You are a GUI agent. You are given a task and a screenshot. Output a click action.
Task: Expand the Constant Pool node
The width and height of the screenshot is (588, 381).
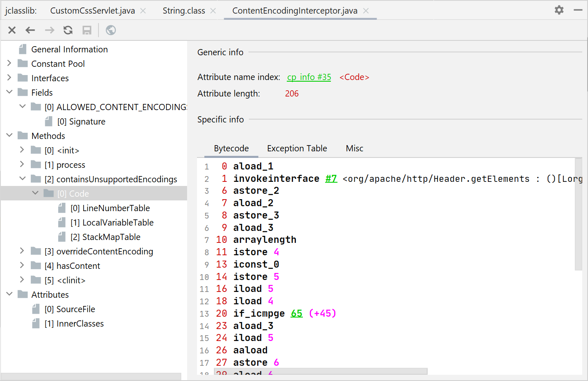pyautogui.click(x=9, y=63)
